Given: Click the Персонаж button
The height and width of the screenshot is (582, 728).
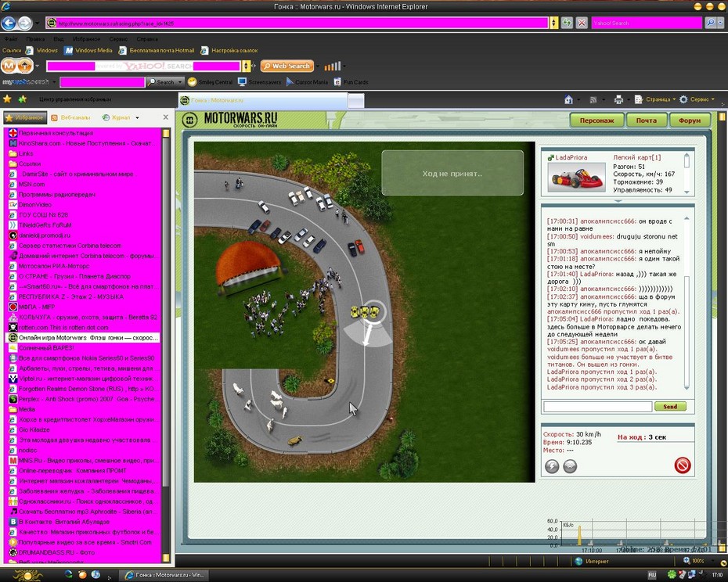Looking at the screenshot, I should click(x=597, y=120).
